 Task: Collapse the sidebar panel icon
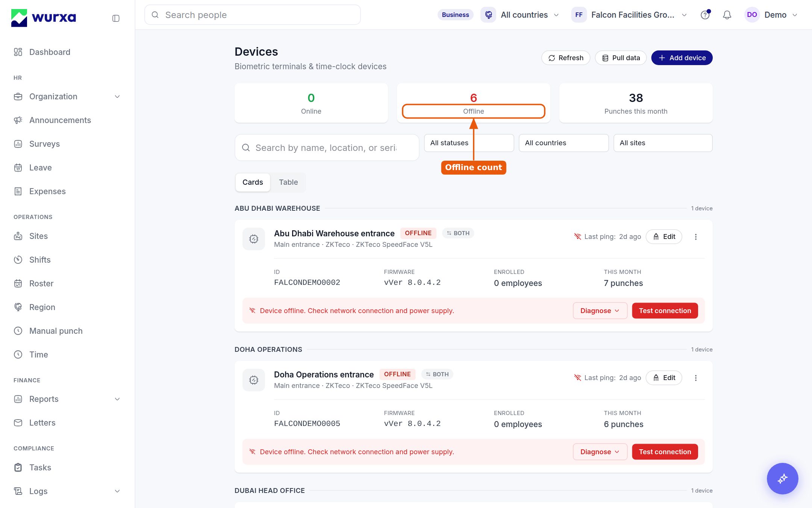[116, 18]
